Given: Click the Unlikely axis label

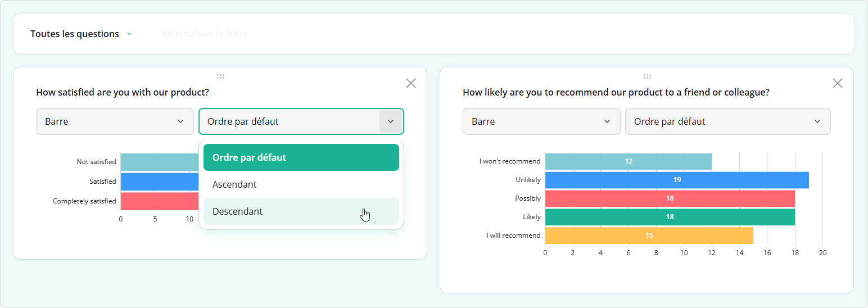Looking at the screenshot, I should [x=528, y=180].
